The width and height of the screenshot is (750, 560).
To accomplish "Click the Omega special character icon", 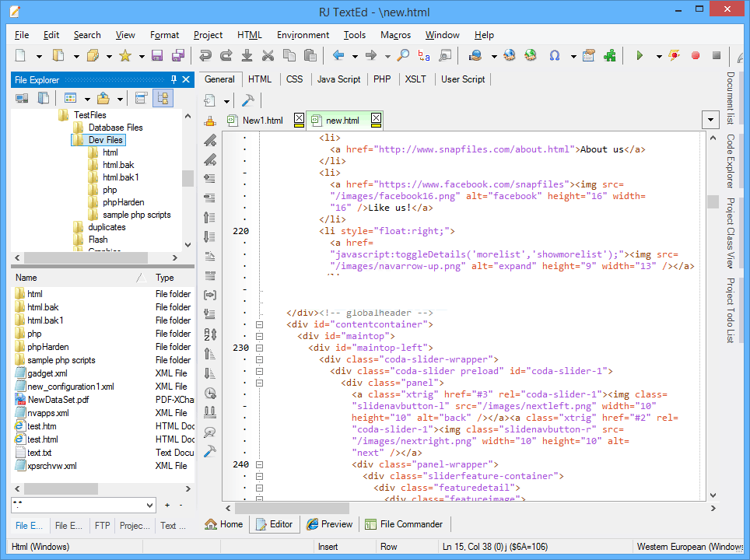I will [x=555, y=56].
